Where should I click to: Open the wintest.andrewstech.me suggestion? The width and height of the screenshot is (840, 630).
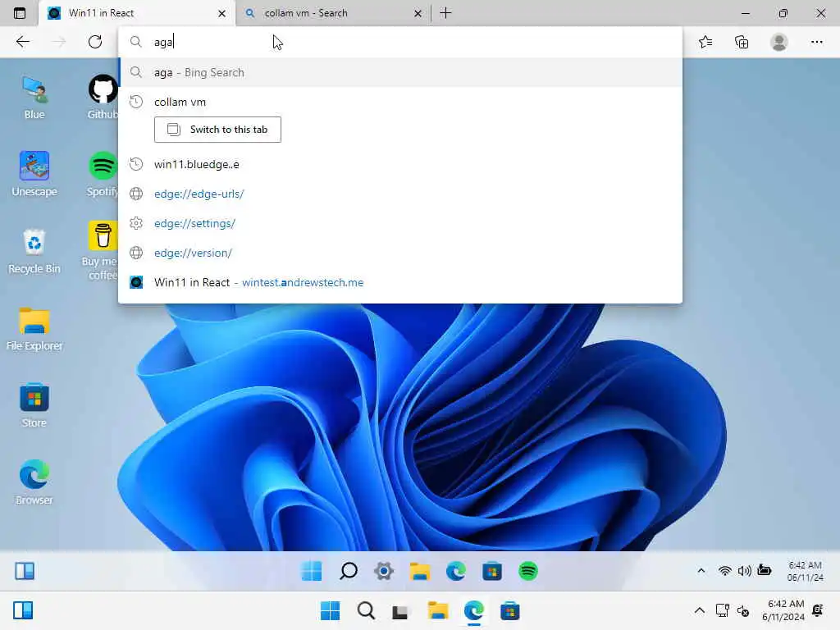(400, 282)
